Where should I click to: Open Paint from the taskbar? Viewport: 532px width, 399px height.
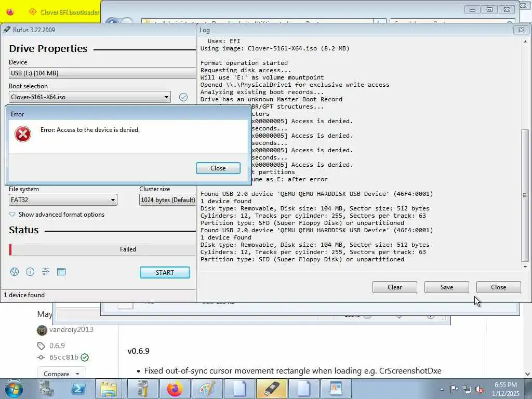click(x=207, y=389)
